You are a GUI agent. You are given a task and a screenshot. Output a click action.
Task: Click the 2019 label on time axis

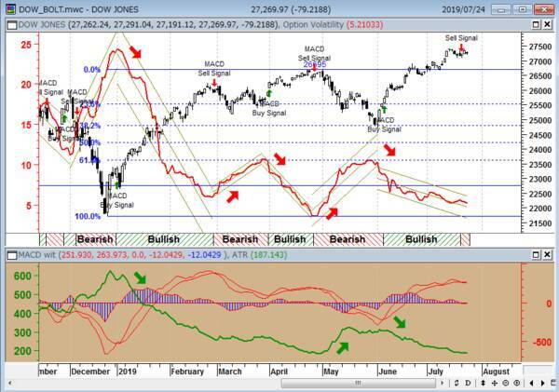coord(128,372)
